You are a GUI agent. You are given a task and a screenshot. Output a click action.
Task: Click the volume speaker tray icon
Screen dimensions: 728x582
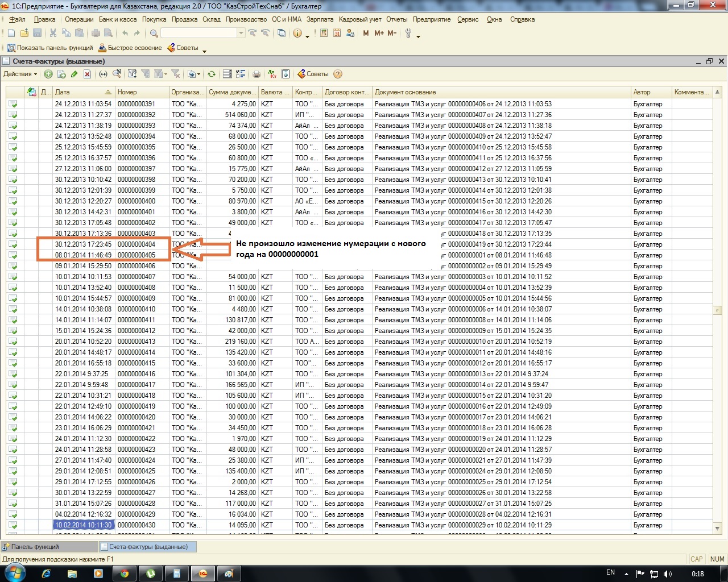coord(668,573)
